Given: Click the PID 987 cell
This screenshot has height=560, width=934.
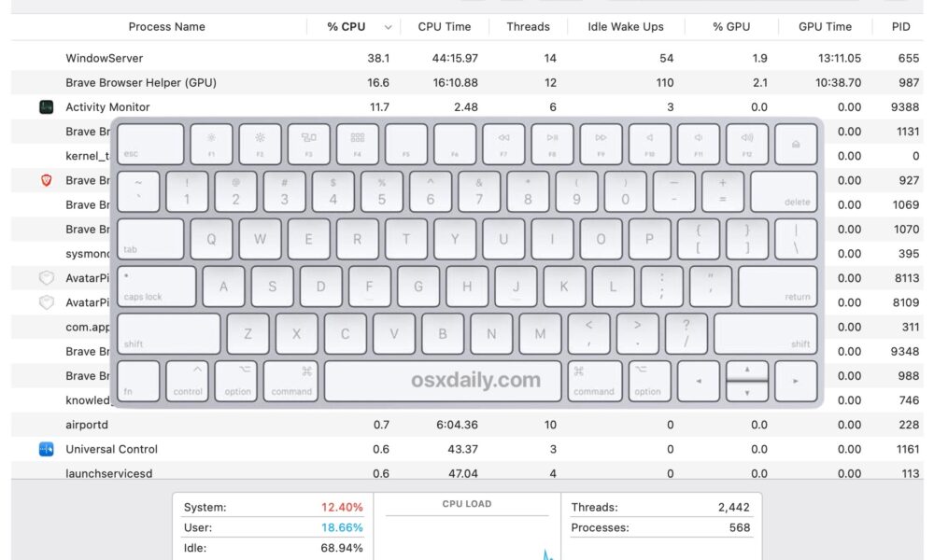Looking at the screenshot, I should [909, 83].
